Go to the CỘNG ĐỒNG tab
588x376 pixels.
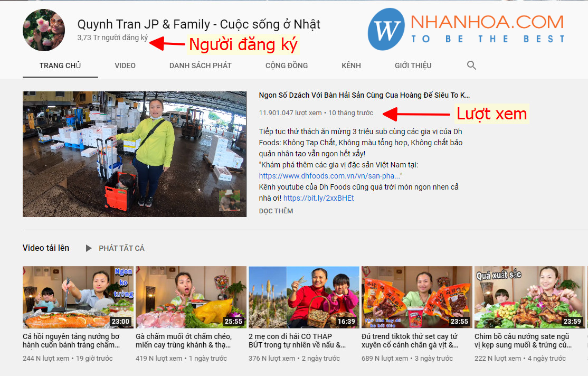pos(287,65)
